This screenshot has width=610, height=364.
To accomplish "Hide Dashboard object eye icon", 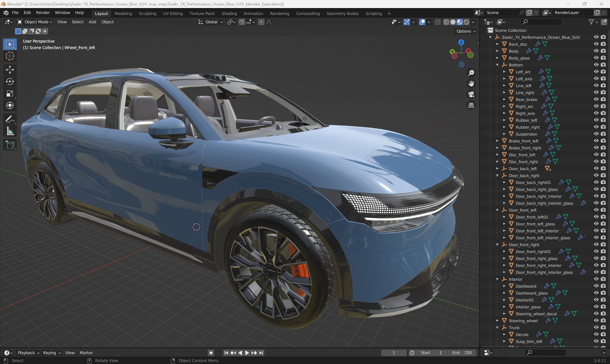I will coord(596,286).
